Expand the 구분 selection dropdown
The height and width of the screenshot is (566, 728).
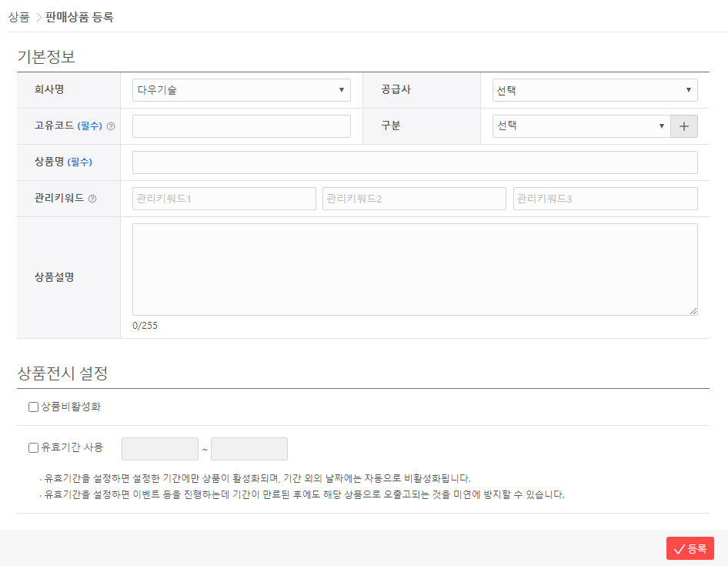[581, 126]
